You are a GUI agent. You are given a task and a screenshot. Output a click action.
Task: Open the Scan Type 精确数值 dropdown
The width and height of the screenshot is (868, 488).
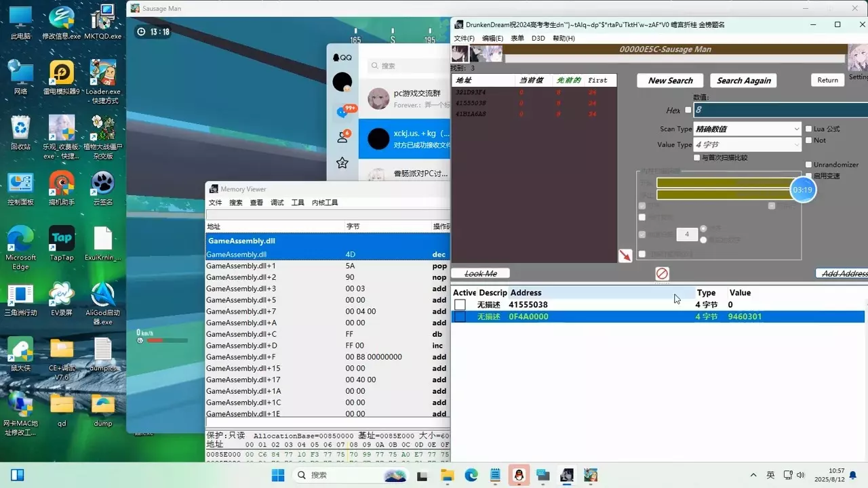coord(747,129)
